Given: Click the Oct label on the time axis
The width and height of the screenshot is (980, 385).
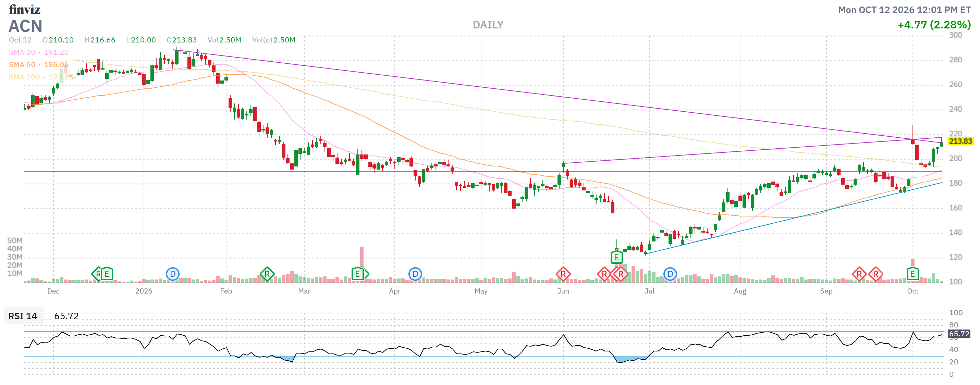Looking at the screenshot, I should click(912, 291).
